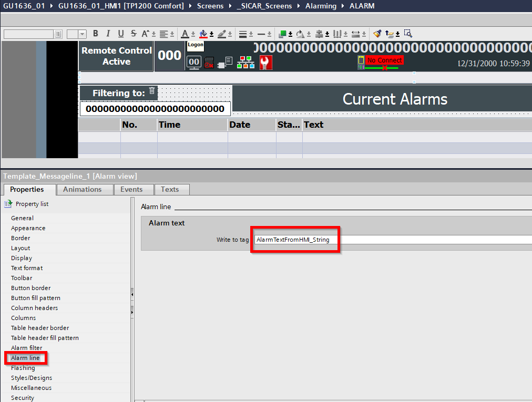This screenshot has width=532, height=402.
Task: Click the format painter brush icon
Action: (377, 34)
